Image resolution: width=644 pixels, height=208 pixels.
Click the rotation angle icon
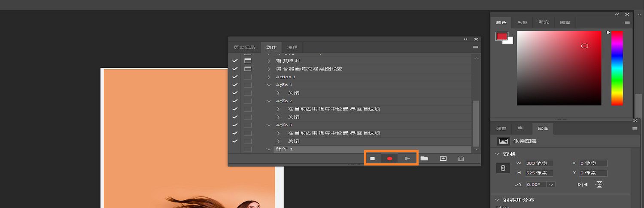[519, 184]
